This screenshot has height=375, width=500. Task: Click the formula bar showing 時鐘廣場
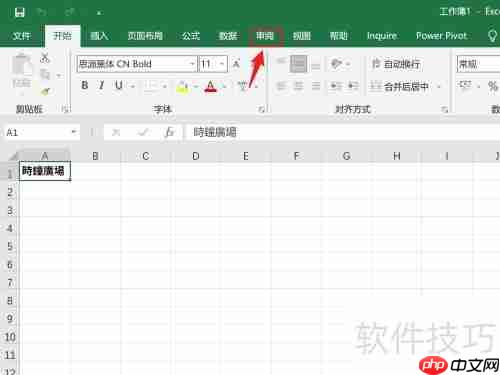coord(342,133)
